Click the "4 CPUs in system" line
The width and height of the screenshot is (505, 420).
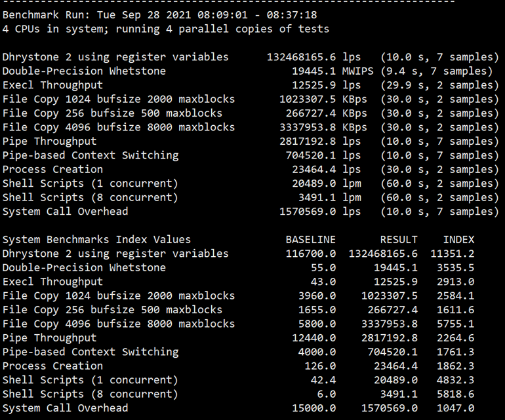pyautogui.click(x=165, y=29)
